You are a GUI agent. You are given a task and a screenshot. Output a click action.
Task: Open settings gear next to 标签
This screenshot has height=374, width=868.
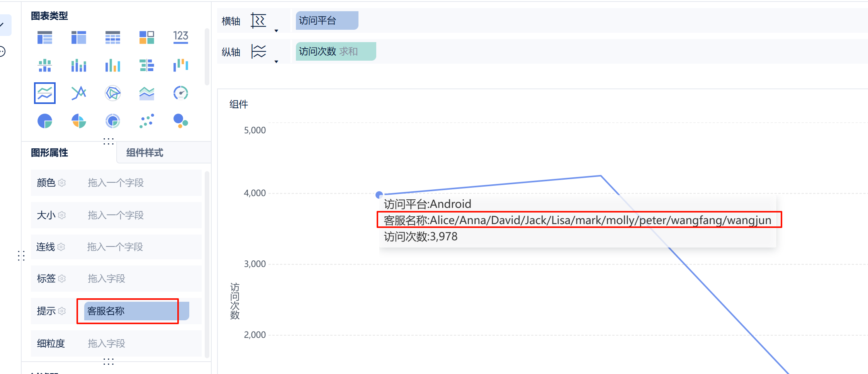point(62,279)
